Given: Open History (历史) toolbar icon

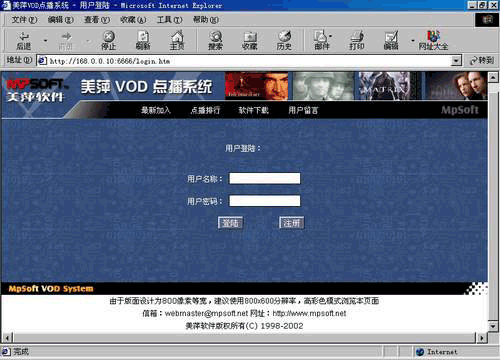Looking at the screenshot, I should click(x=284, y=40).
